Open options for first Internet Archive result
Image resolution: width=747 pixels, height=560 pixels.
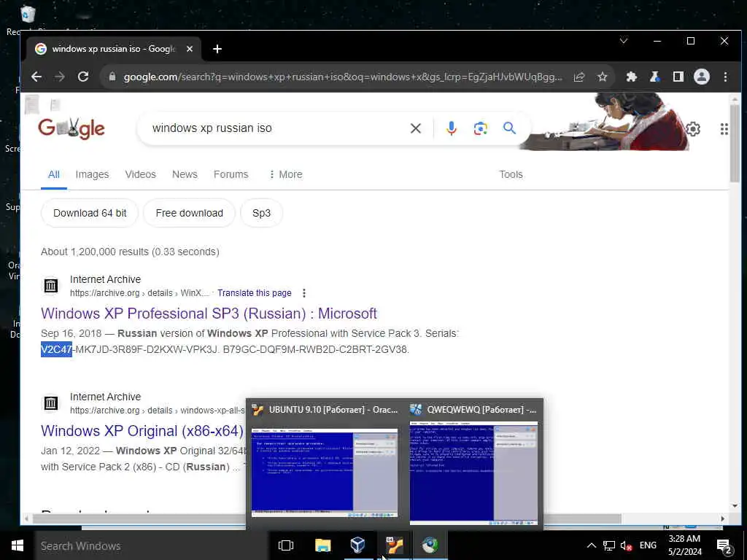click(304, 293)
